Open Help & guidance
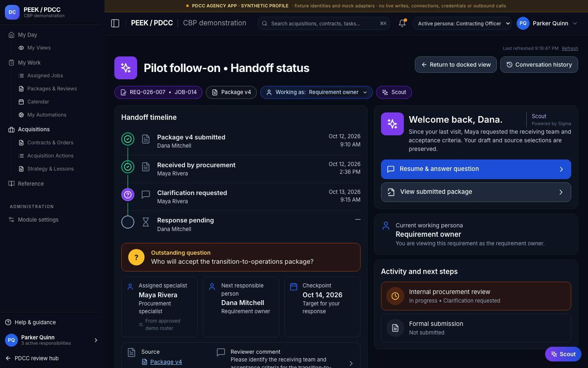 pos(31,322)
